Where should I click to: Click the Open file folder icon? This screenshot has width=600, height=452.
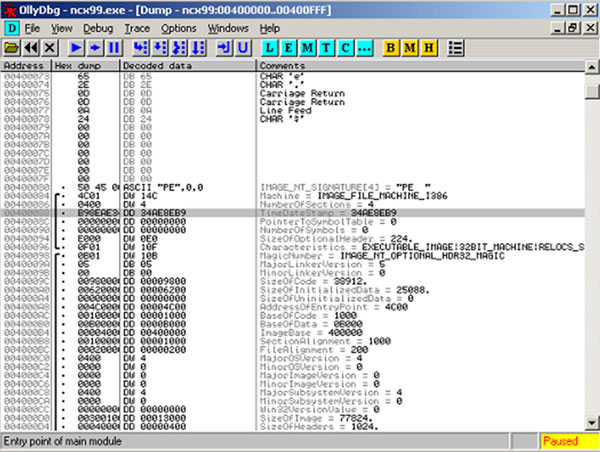pyautogui.click(x=11, y=48)
